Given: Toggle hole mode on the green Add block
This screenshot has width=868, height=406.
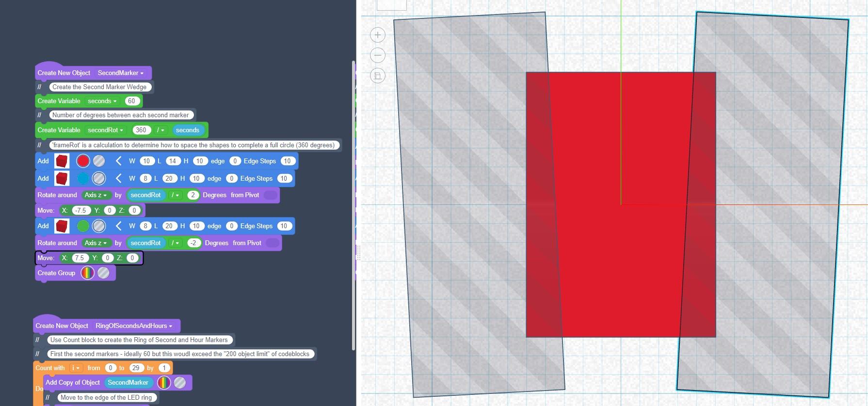Looking at the screenshot, I should pos(99,226).
